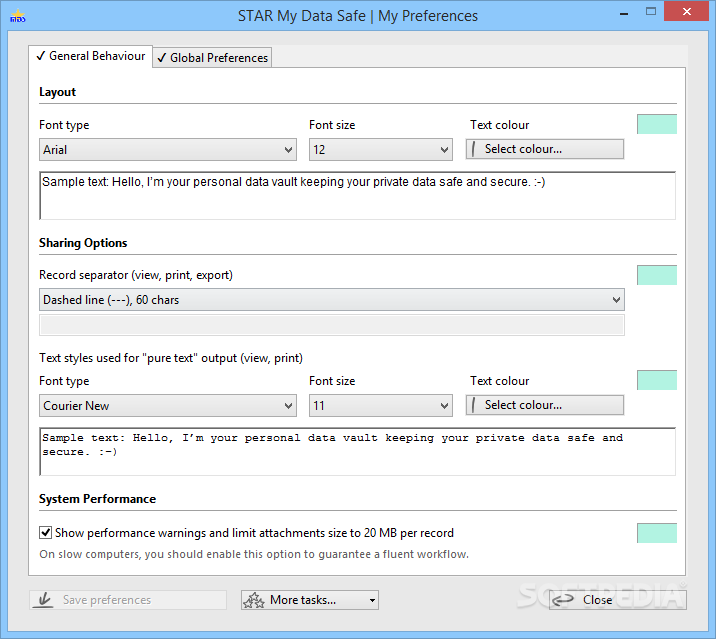Click the Arial sample text preview box
Viewport: 716px width, 639px height.
[358, 195]
